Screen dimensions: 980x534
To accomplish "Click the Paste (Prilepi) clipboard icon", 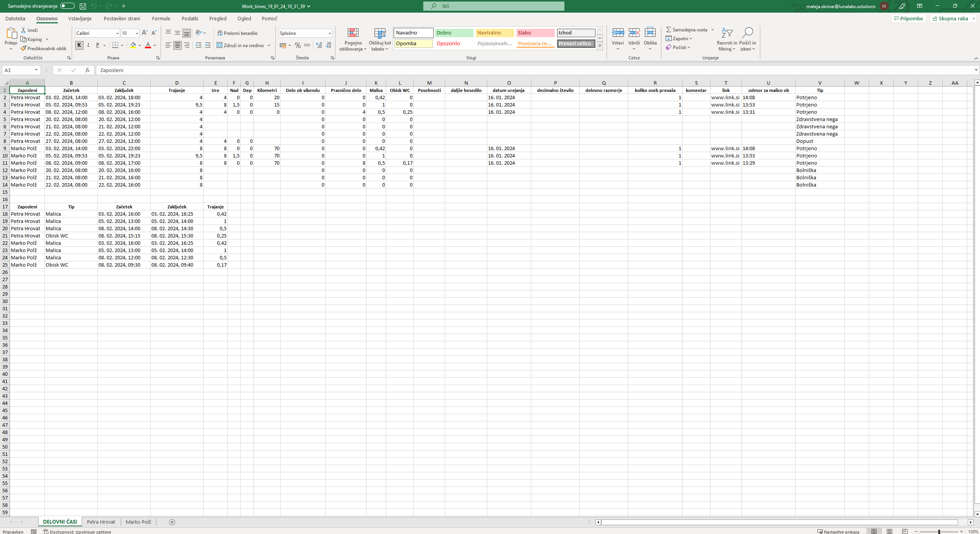I will point(11,34).
